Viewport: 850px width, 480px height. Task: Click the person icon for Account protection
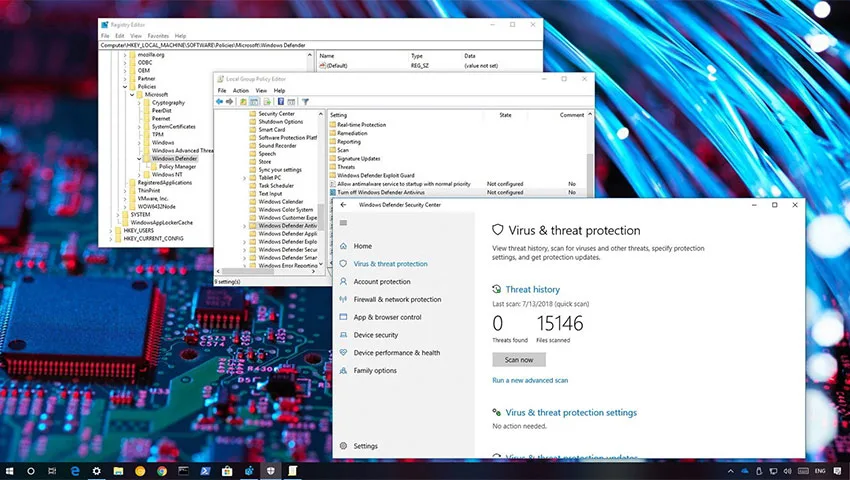[x=343, y=281]
